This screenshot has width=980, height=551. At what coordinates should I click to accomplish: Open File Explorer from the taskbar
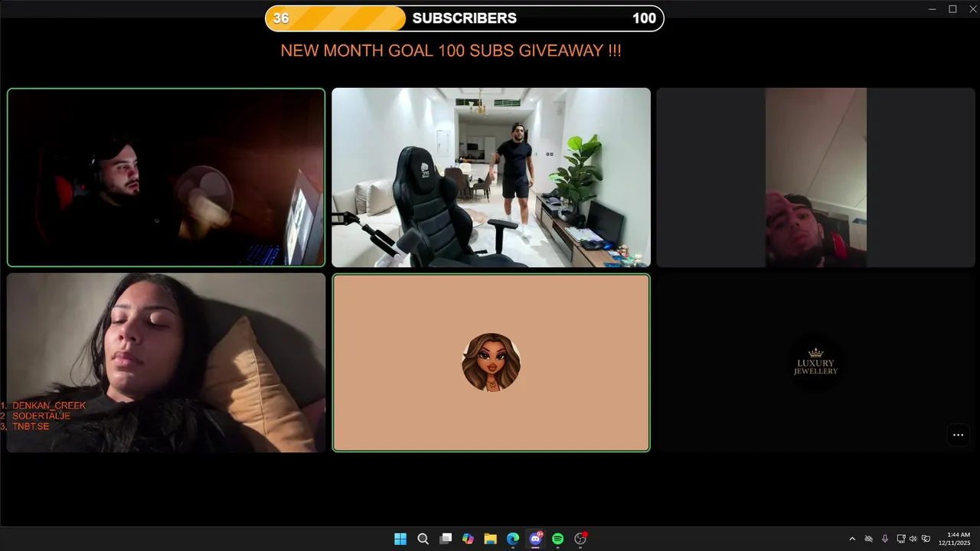tap(490, 539)
